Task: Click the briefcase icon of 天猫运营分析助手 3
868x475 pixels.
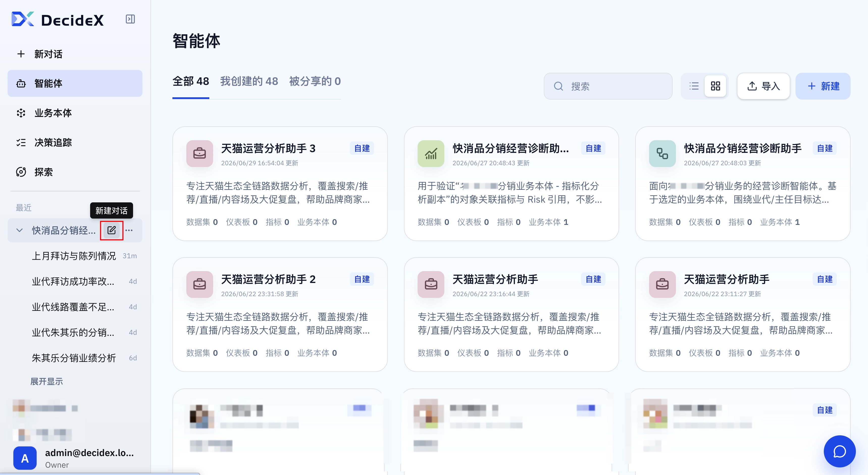Action: coord(200,154)
